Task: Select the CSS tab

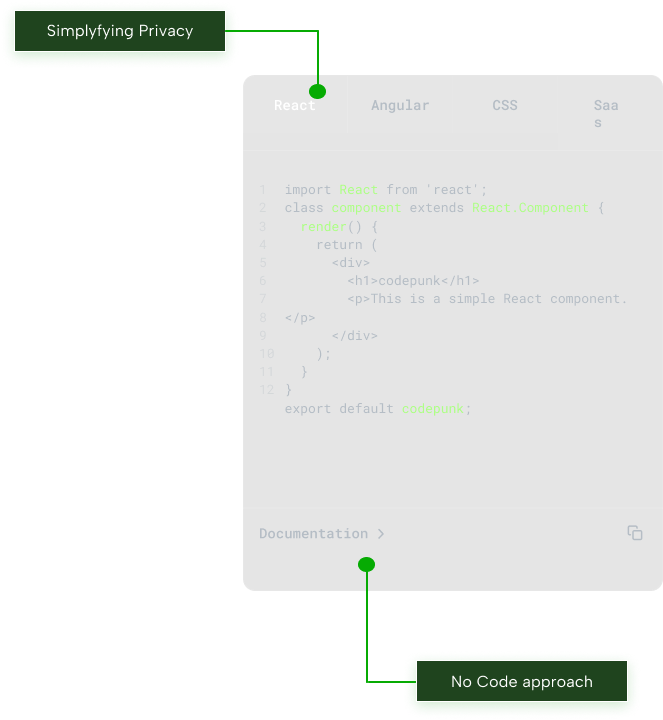Action: [505, 106]
